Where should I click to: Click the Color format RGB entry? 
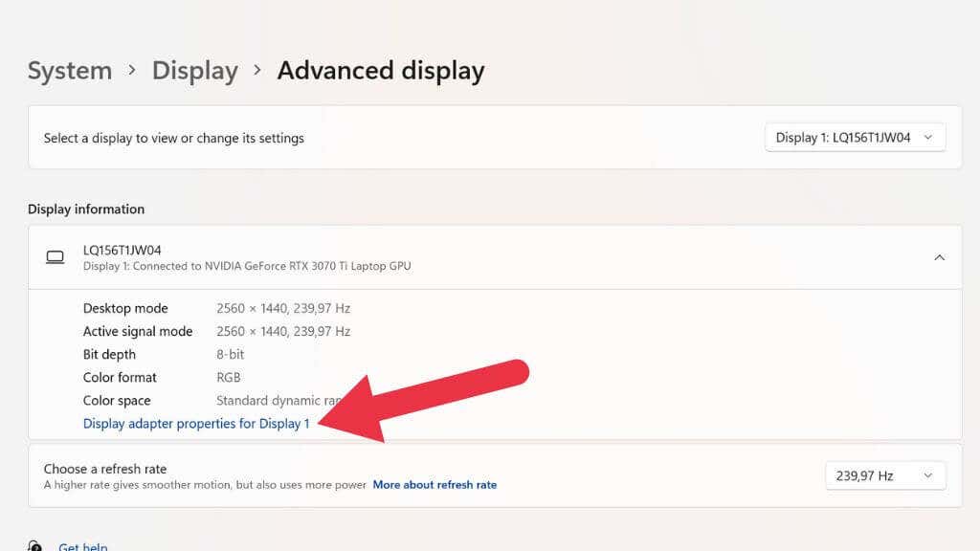229,377
